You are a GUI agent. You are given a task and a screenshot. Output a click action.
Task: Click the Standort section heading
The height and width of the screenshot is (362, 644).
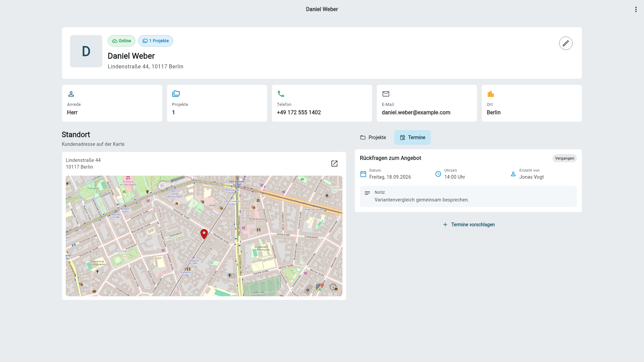76,135
